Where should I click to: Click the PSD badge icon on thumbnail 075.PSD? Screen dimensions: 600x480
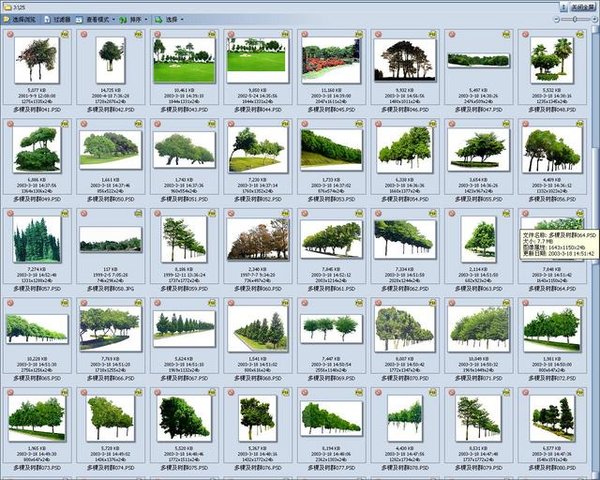(212, 393)
